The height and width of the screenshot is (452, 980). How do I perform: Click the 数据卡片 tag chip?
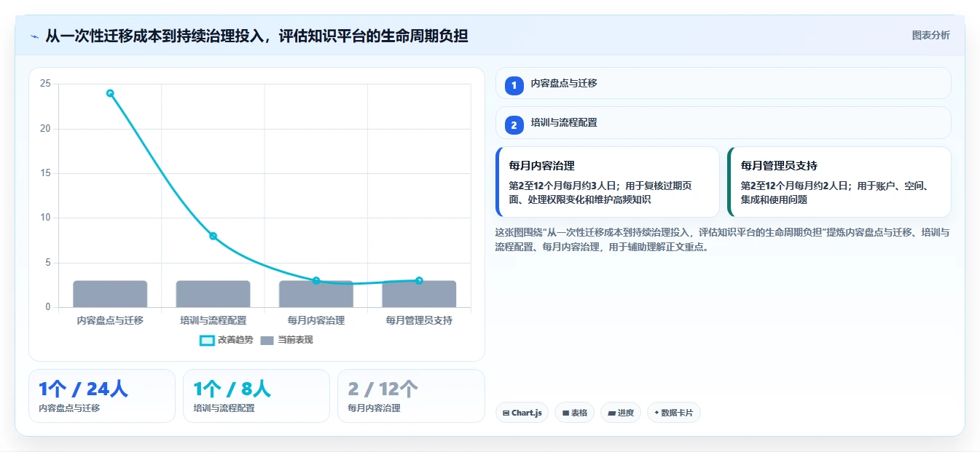673,413
